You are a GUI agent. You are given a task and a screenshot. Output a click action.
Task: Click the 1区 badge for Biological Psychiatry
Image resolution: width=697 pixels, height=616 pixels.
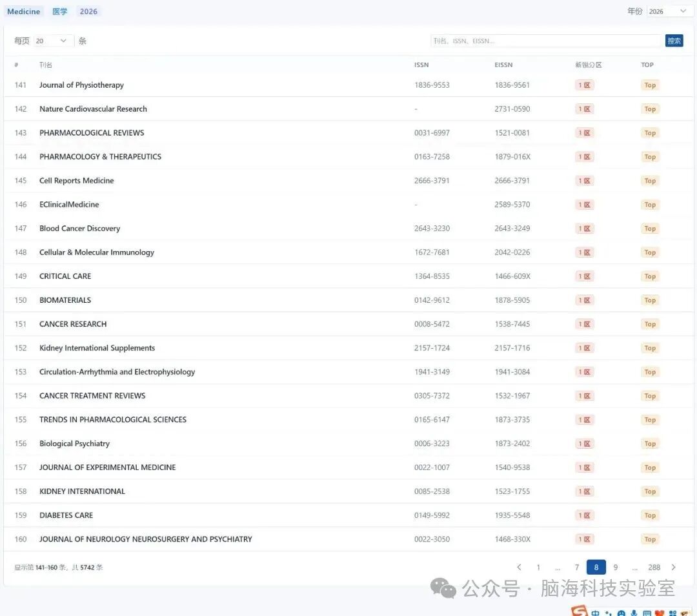click(x=584, y=444)
